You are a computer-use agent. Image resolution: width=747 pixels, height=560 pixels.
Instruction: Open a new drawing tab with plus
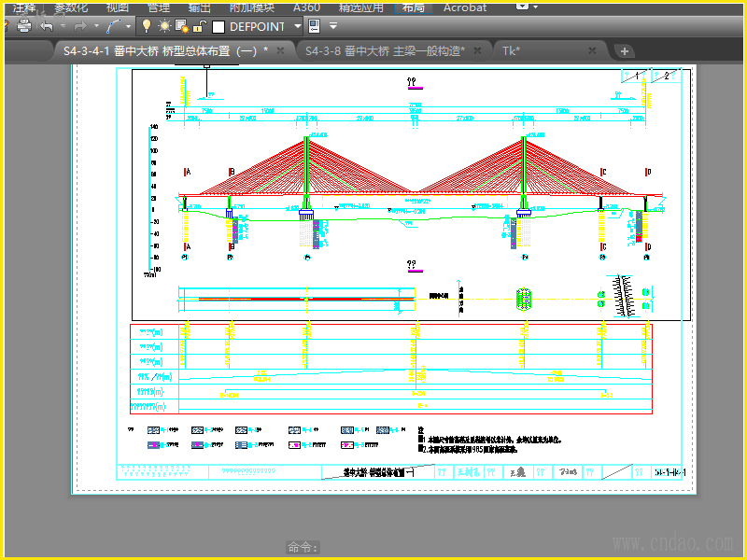click(x=625, y=51)
